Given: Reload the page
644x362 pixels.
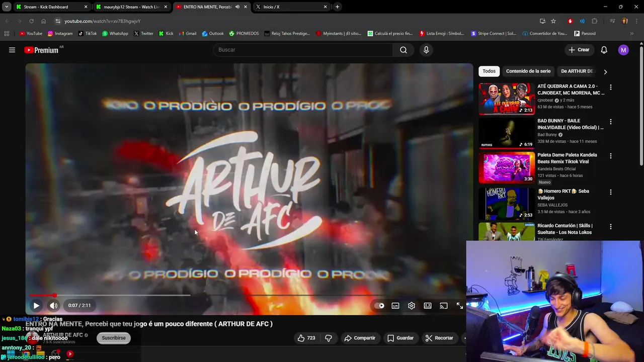Looking at the screenshot, I should pyautogui.click(x=31, y=21).
